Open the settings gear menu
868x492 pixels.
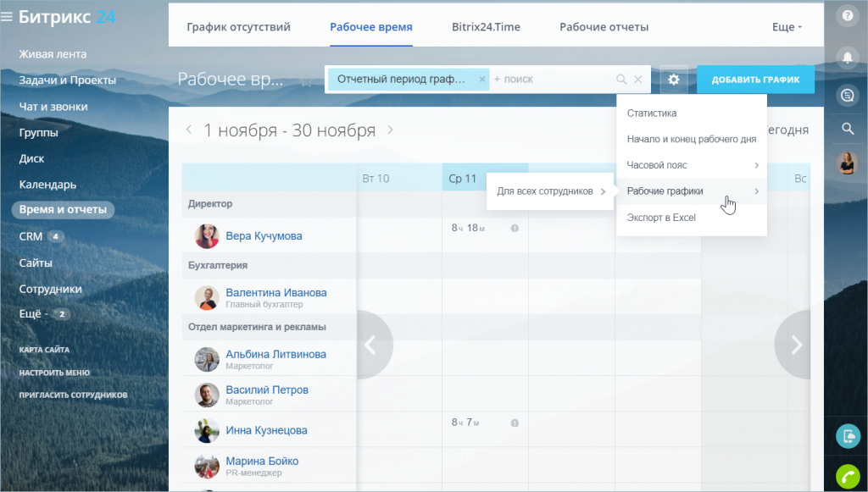click(673, 80)
